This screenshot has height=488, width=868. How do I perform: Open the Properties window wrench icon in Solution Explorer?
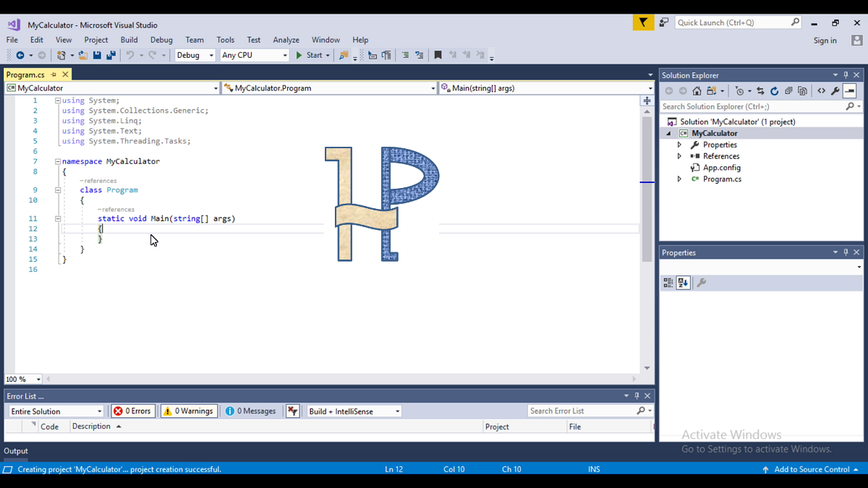pyautogui.click(x=835, y=90)
